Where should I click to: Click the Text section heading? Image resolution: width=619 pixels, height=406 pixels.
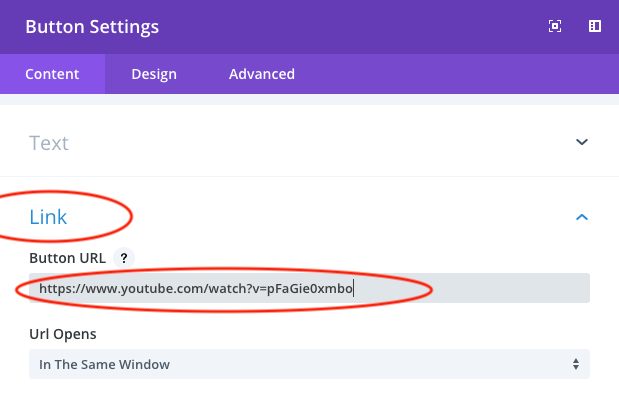[49, 143]
